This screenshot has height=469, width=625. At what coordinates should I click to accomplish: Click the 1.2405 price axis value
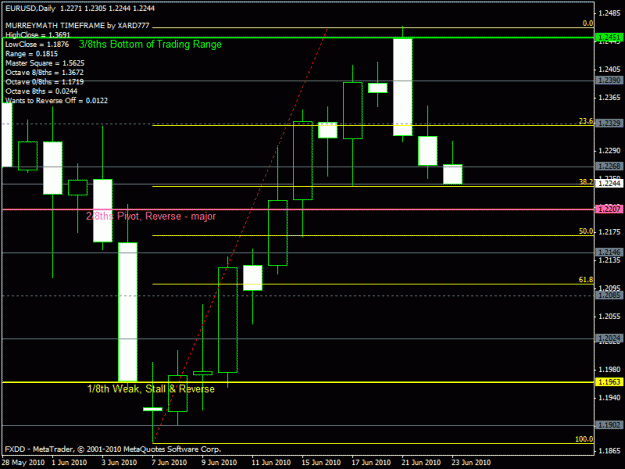coord(610,69)
